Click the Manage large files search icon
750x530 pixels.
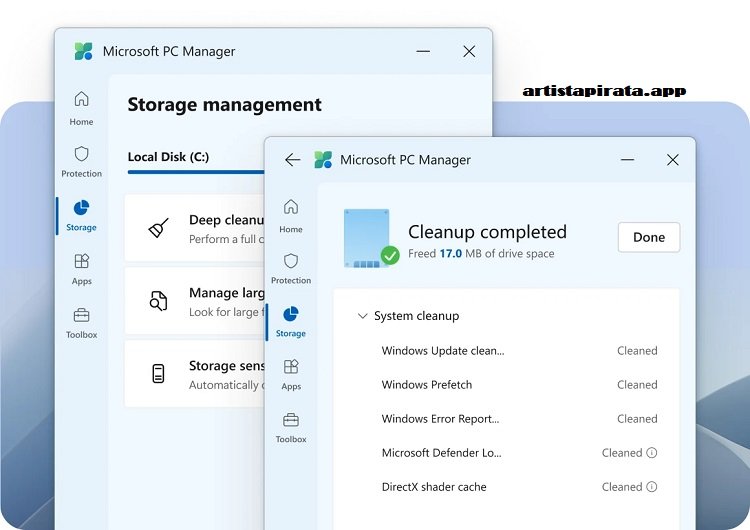click(158, 301)
